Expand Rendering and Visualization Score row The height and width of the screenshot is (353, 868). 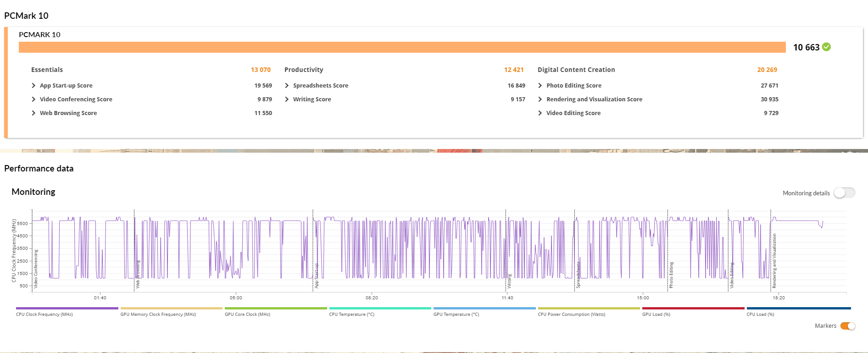click(540, 99)
